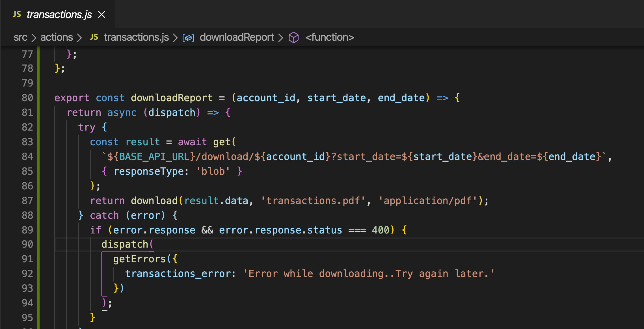The height and width of the screenshot is (329, 644).
Task: Click <function> in the breadcrumb path
Action: pyautogui.click(x=330, y=37)
